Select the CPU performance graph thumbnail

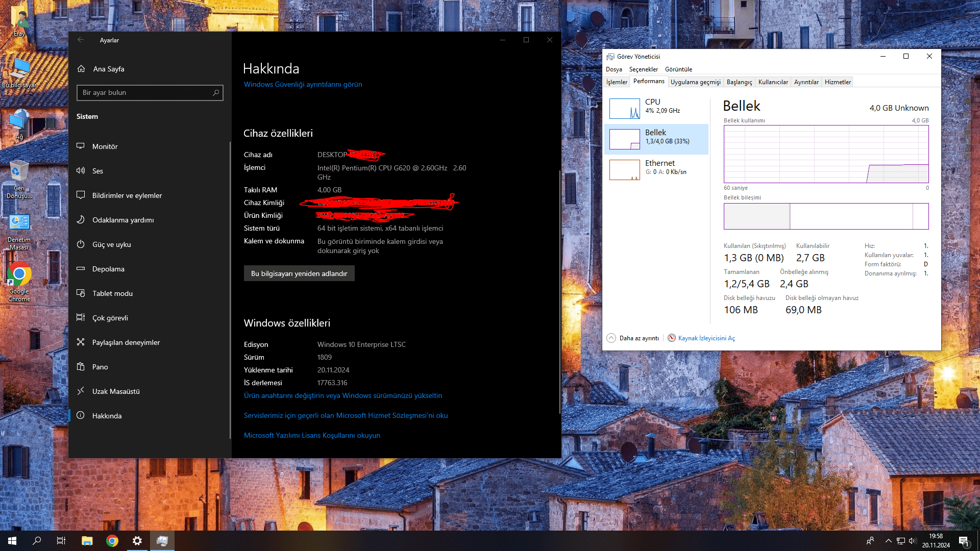[x=624, y=109]
